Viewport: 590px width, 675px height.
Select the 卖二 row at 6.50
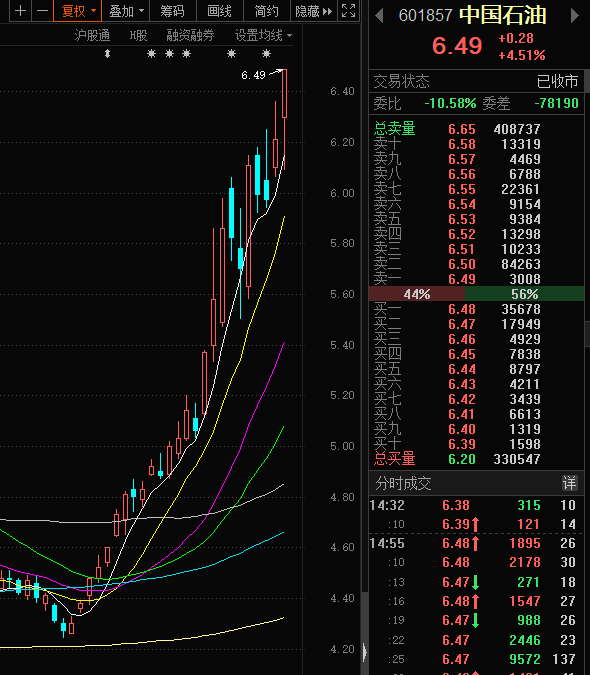coord(476,264)
